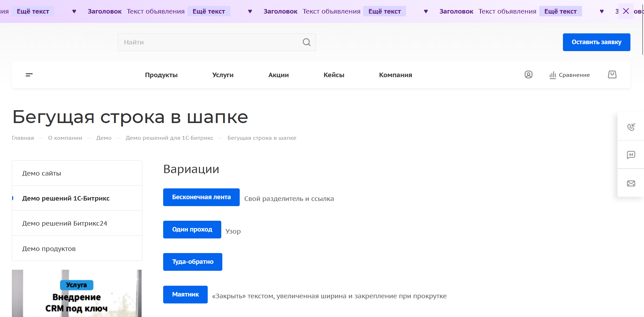Open the Сравнение link

point(574,75)
